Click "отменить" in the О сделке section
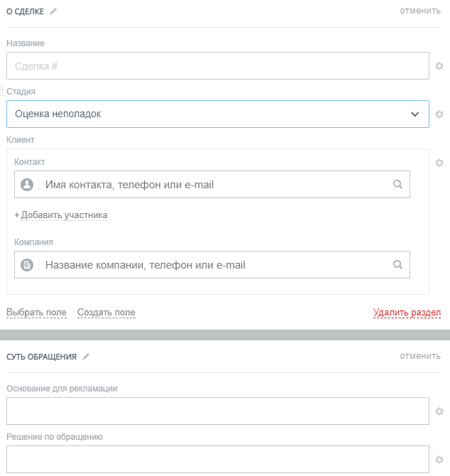The width and height of the screenshot is (450, 476). click(420, 11)
